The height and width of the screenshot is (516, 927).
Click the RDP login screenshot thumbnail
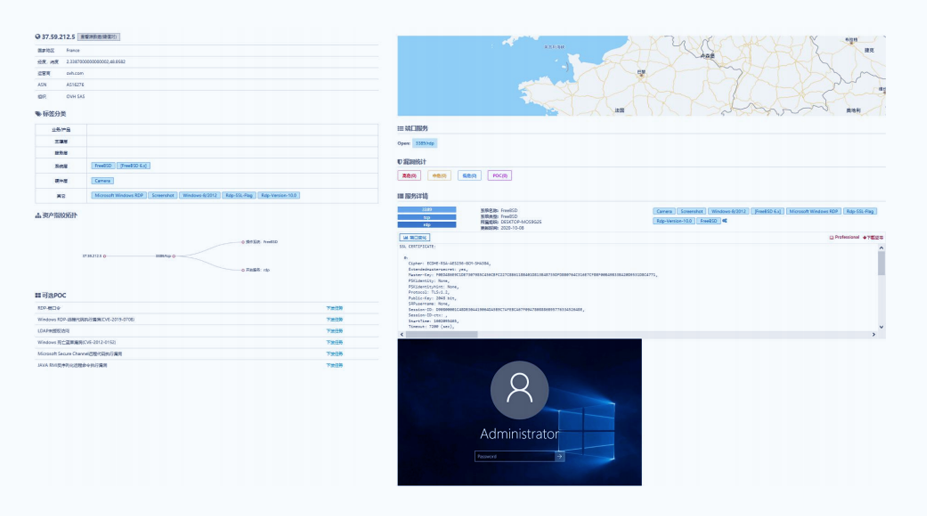[x=519, y=412]
